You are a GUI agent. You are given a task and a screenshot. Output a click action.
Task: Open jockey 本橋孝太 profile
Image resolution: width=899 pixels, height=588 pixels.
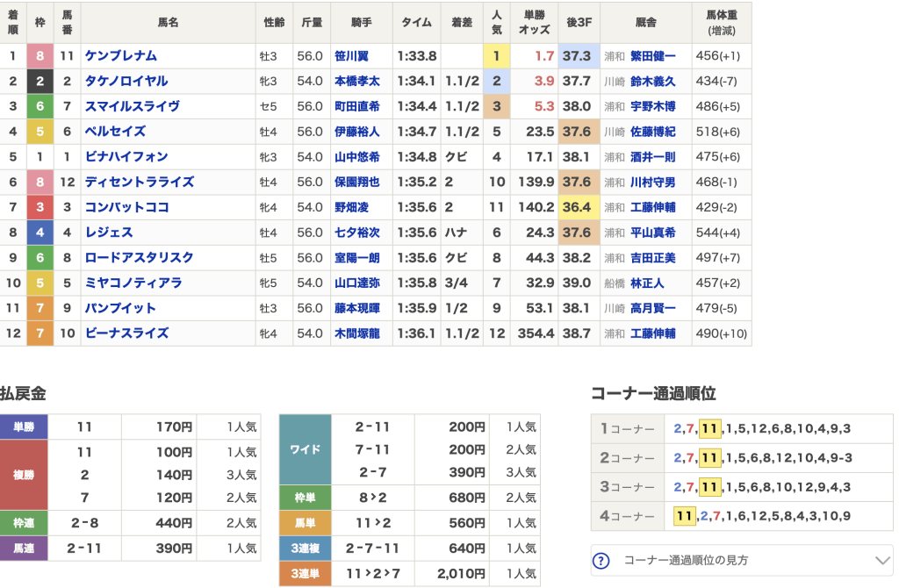click(x=357, y=82)
